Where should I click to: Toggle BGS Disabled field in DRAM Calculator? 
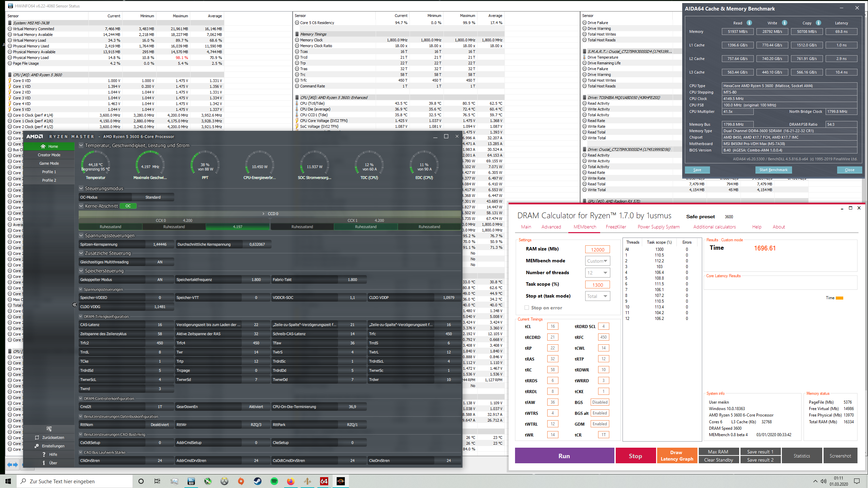click(600, 402)
